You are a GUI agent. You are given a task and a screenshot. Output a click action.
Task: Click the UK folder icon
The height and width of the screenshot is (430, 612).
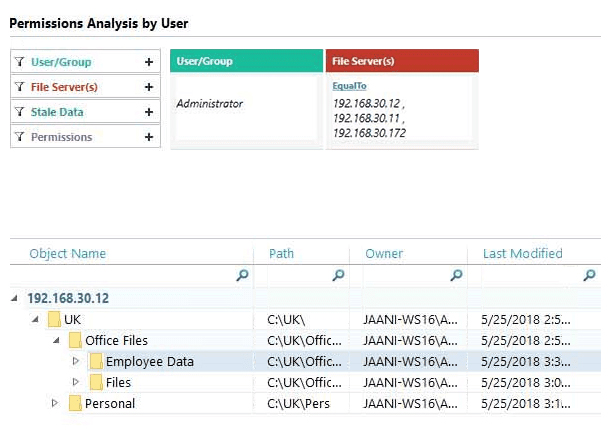[54, 319]
